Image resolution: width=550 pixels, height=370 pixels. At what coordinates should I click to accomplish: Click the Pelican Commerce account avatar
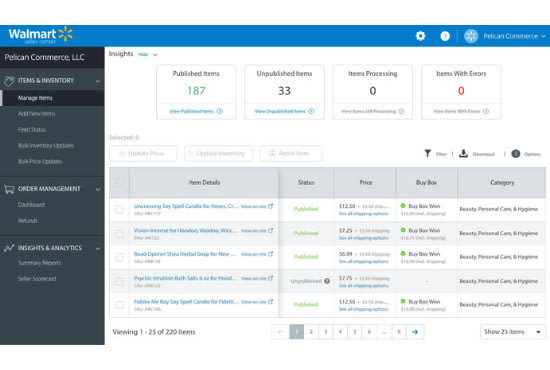[471, 36]
